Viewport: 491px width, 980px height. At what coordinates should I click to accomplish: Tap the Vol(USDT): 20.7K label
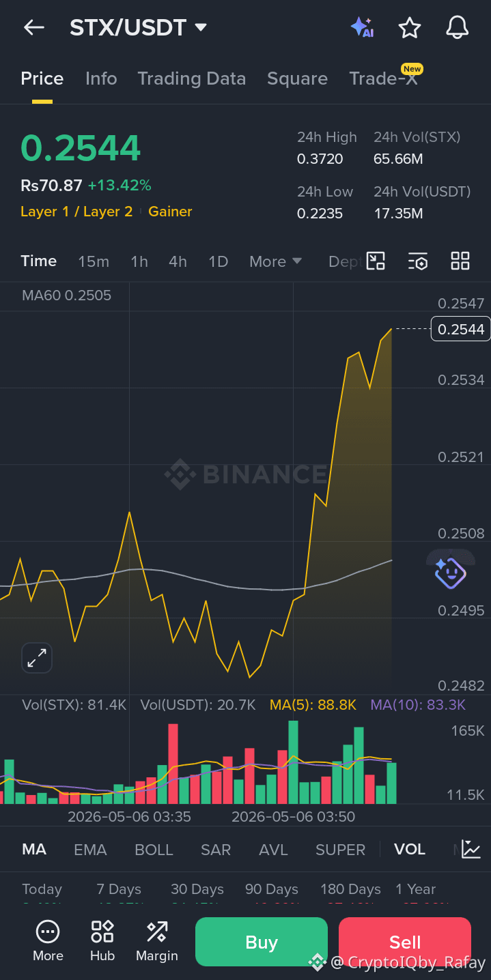198,705
